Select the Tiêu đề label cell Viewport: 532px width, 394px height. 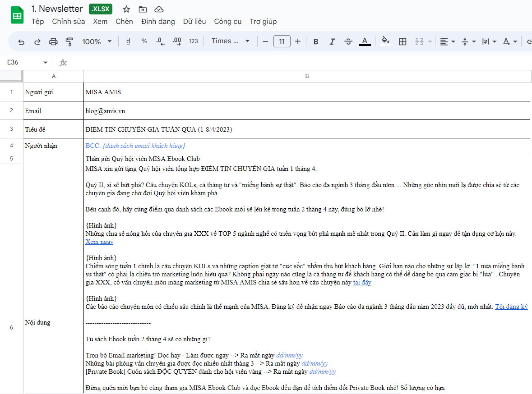point(54,129)
